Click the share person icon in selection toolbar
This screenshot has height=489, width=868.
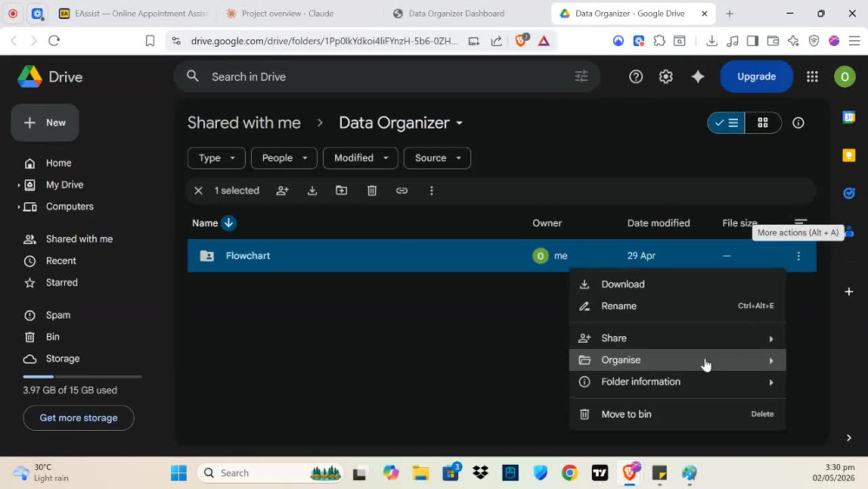click(282, 190)
